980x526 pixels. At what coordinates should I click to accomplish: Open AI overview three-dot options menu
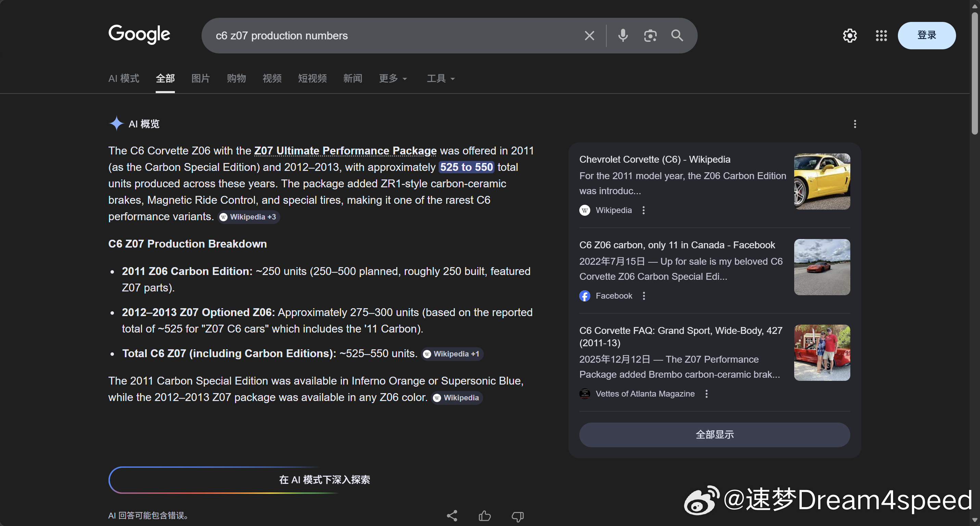tap(855, 124)
